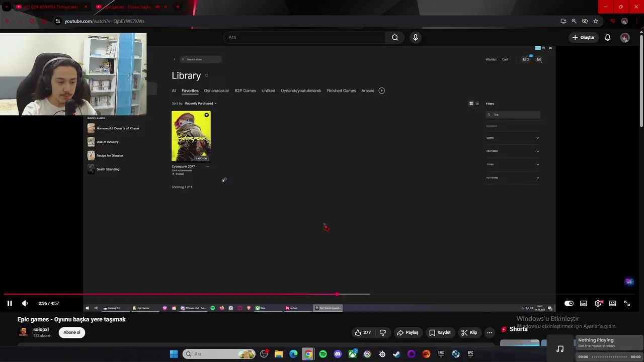The height and width of the screenshot is (362, 644).
Task: Switch to theater mode view
Action: pyautogui.click(x=612, y=303)
